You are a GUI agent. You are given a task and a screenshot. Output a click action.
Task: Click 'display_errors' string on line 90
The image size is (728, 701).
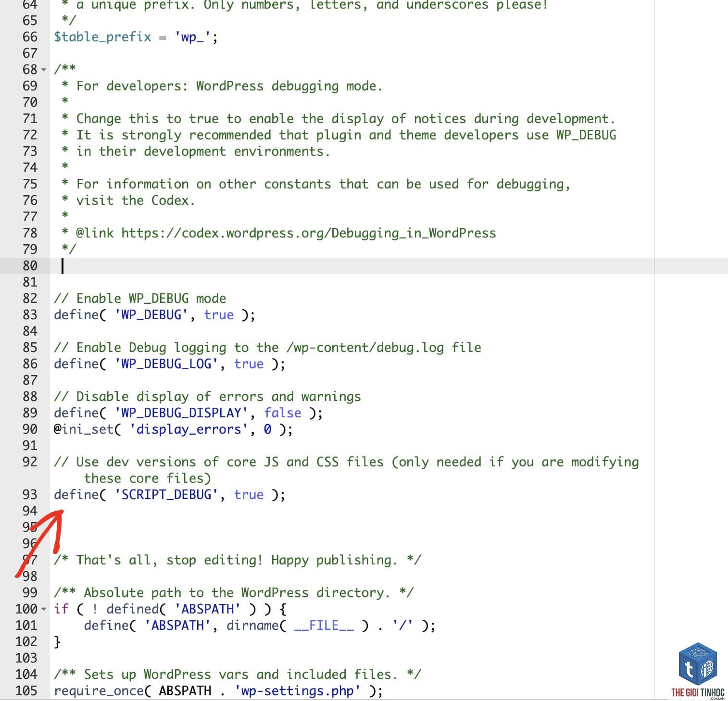point(188,429)
